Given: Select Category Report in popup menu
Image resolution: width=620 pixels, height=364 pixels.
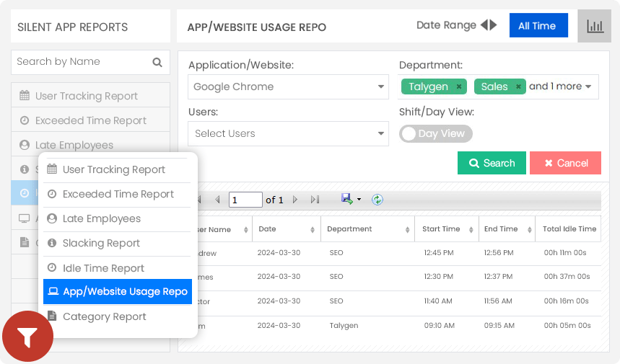Looking at the screenshot, I should [117, 316].
